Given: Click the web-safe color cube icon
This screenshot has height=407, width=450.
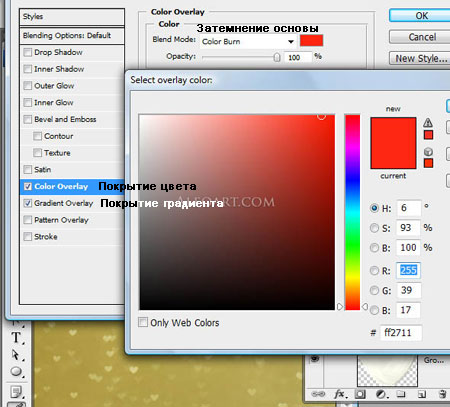Looking at the screenshot, I should pyautogui.click(x=428, y=152).
